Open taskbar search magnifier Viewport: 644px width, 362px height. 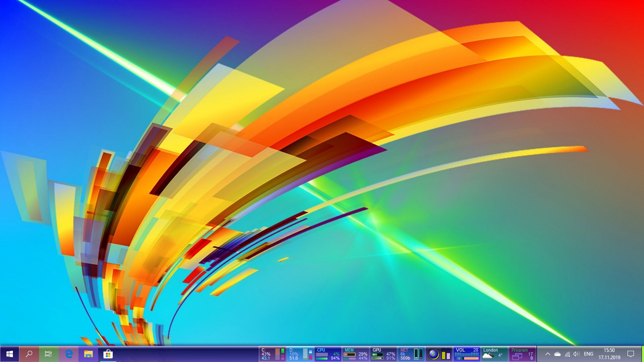tap(29, 354)
